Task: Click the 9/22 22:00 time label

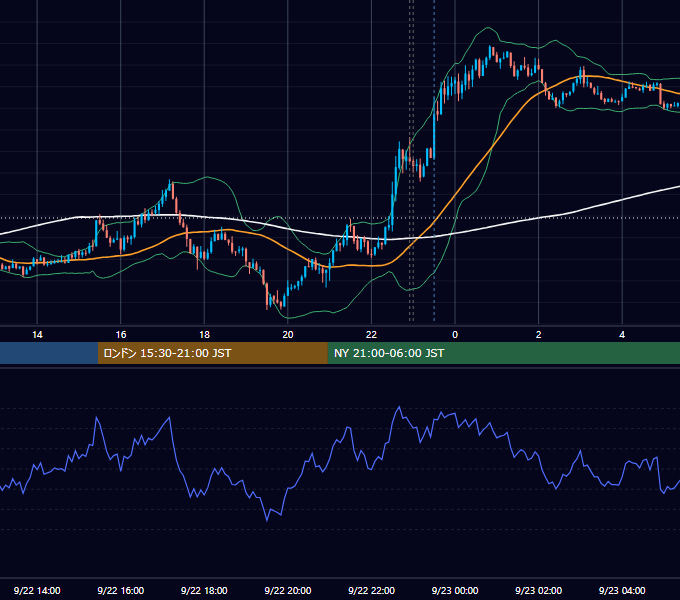Action: click(371, 590)
